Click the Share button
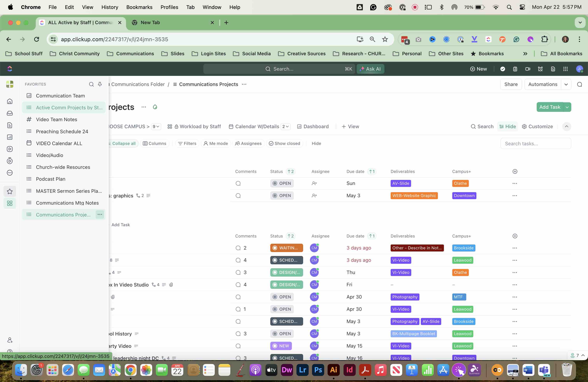Screen dimensions: 588x382 point(511,84)
